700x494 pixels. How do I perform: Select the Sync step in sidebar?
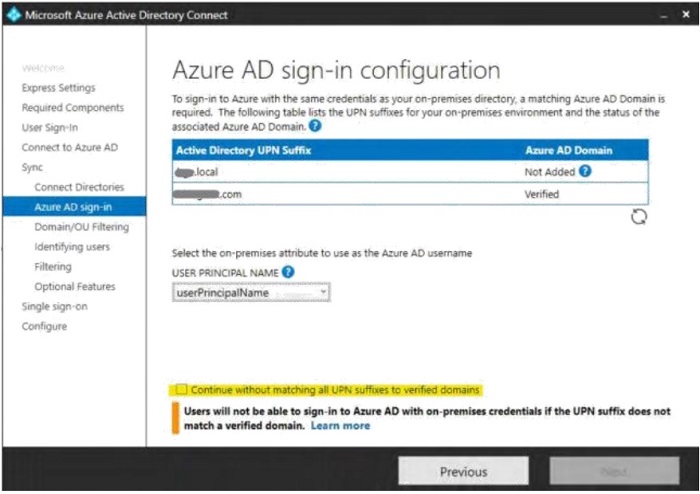coord(32,167)
